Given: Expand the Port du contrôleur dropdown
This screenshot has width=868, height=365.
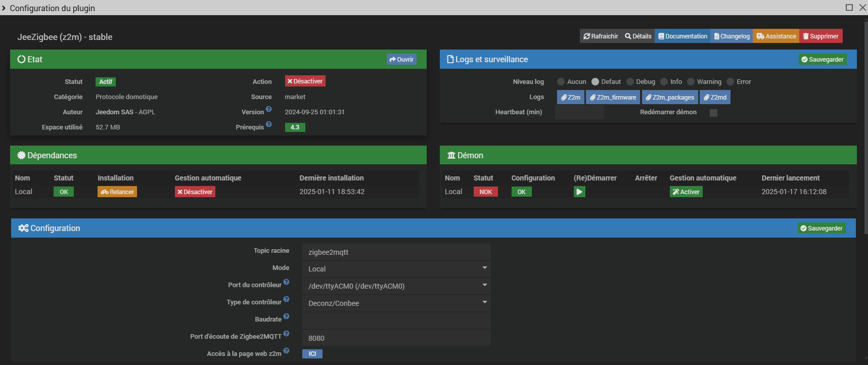Looking at the screenshot, I should click(x=396, y=286).
